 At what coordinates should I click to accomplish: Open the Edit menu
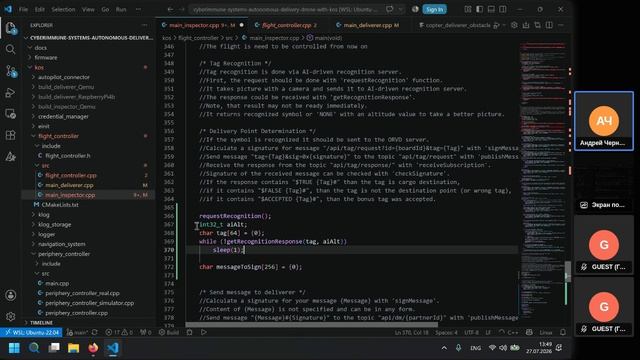pyautogui.click(x=40, y=9)
